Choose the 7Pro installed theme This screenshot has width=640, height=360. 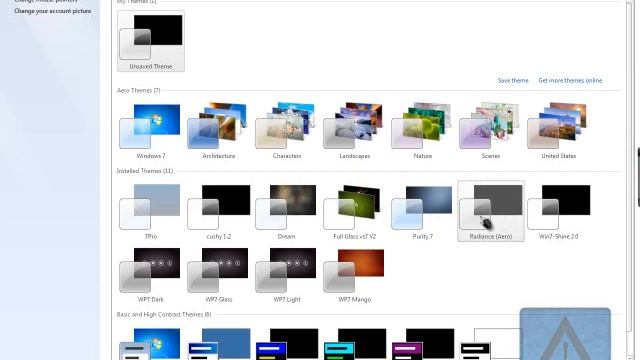[x=151, y=211]
